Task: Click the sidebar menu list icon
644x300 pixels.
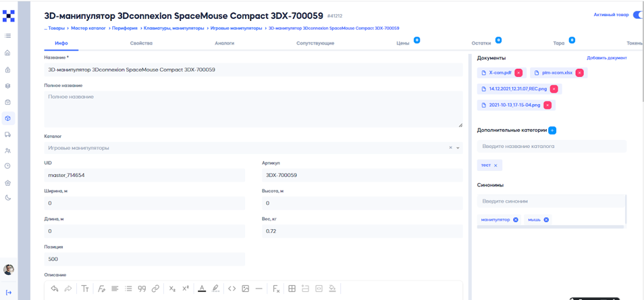Action: point(7,36)
